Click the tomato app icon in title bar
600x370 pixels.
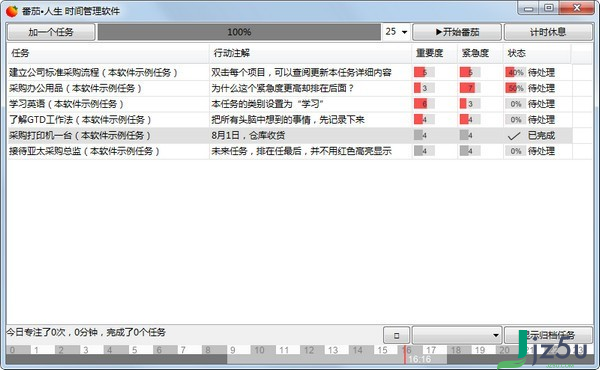[12, 11]
